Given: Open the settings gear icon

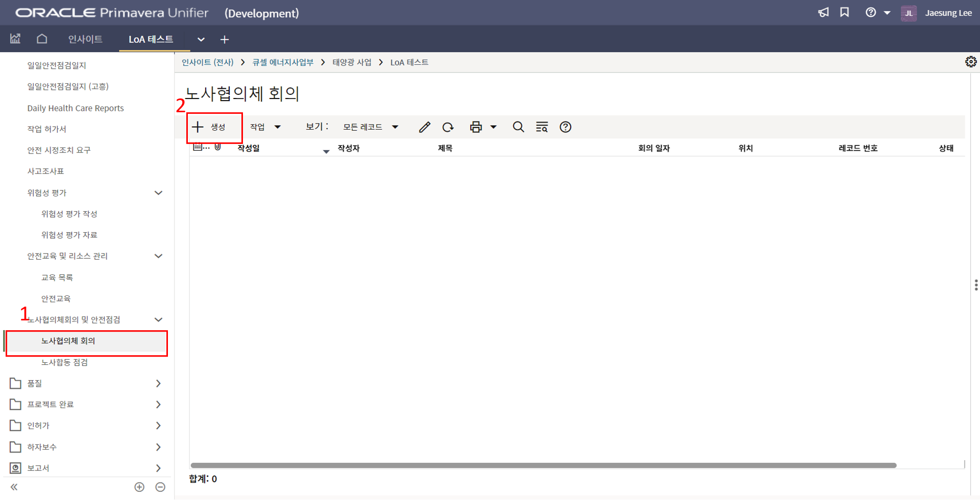Looking at the screenshot, I should [x=970, y=62].
